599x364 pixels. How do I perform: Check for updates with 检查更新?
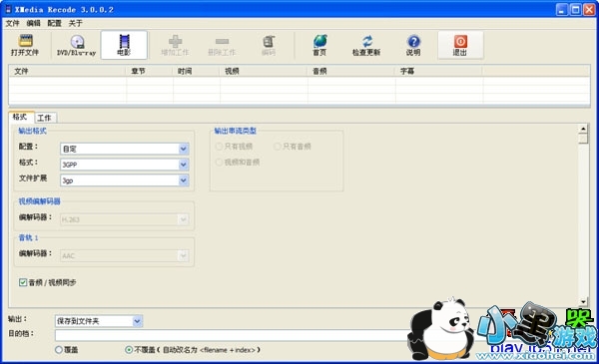click(x=366, y=46)
